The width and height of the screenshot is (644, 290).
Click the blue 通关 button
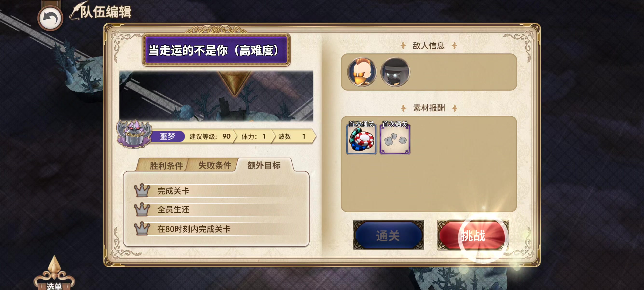coord(388,235)
